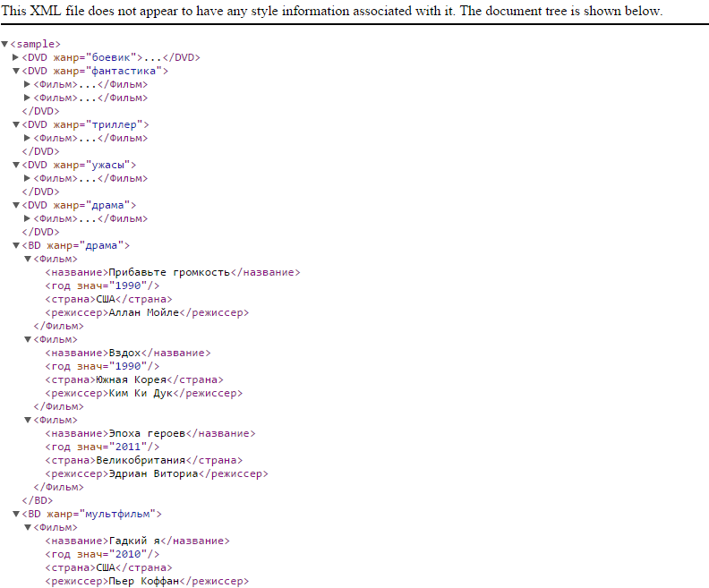Expand the Фильм node inside DVD драма
The image size is (709, 588).
coord(27,218)
